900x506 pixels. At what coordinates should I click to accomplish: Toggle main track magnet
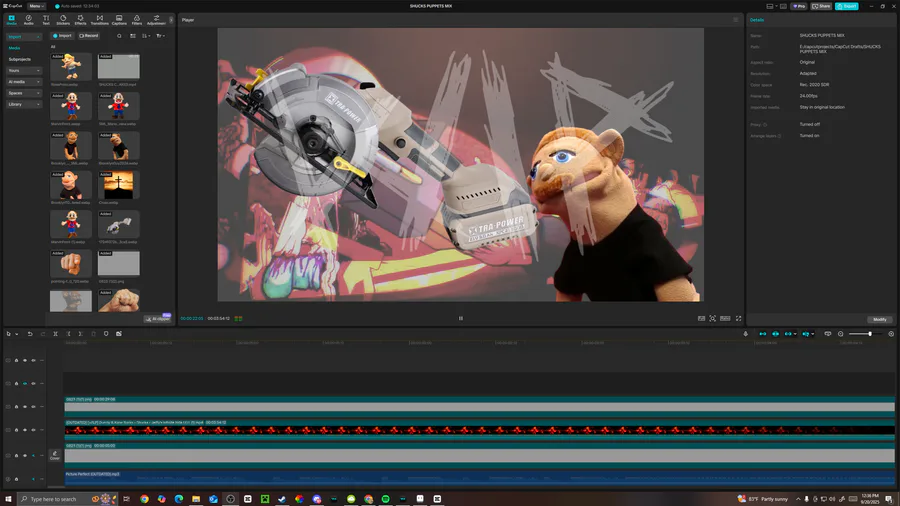click(763, 334)
